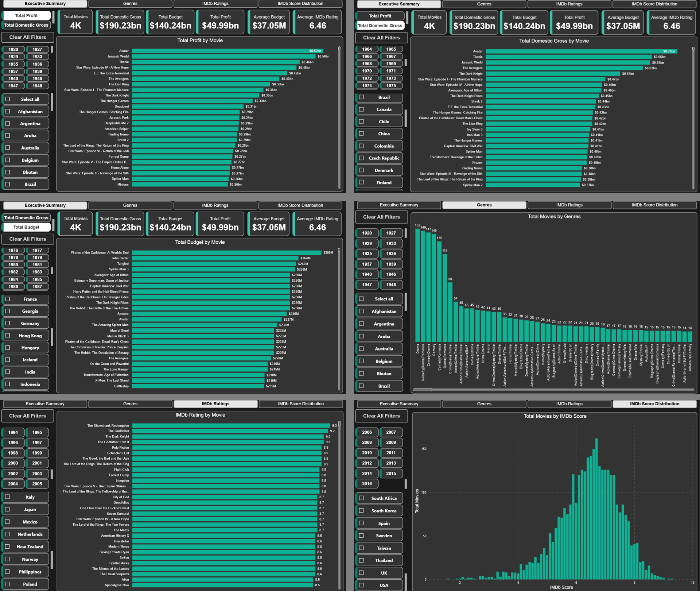Click 'Deadpool' label in Total Profit chart
This screenshot has width=700, height=591.
tap(121, 107)
